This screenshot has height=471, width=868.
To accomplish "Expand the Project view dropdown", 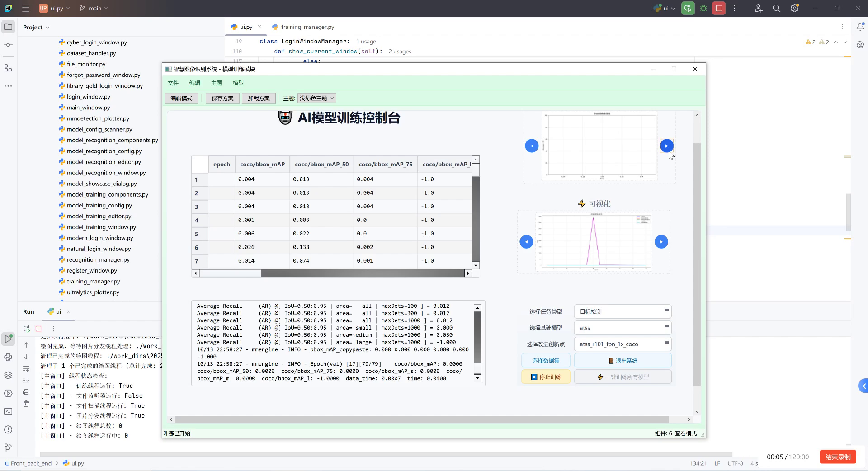I will click(36, 27).
